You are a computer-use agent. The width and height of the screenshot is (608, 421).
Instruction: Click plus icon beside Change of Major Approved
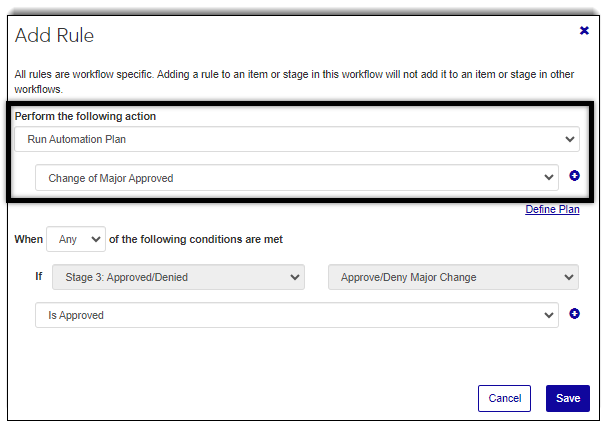coord(575,177)
